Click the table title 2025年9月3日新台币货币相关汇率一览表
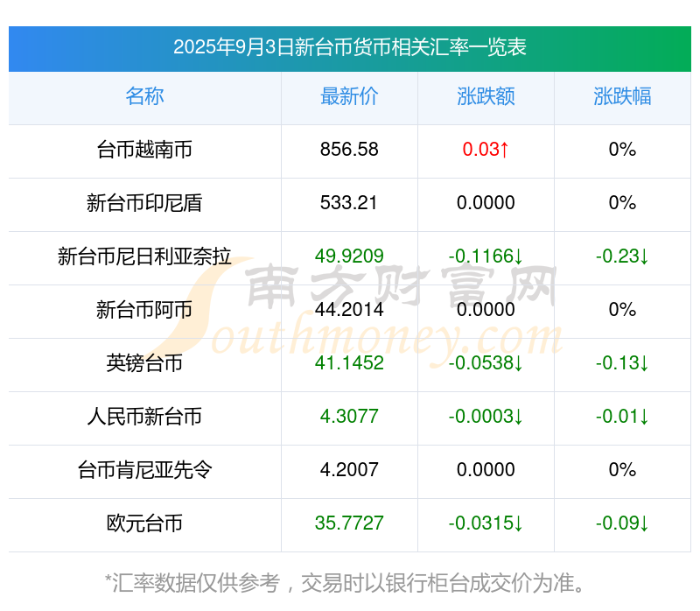Image resolution: width=700 pixels, height=611 pixels. click(x=349, y=47)
